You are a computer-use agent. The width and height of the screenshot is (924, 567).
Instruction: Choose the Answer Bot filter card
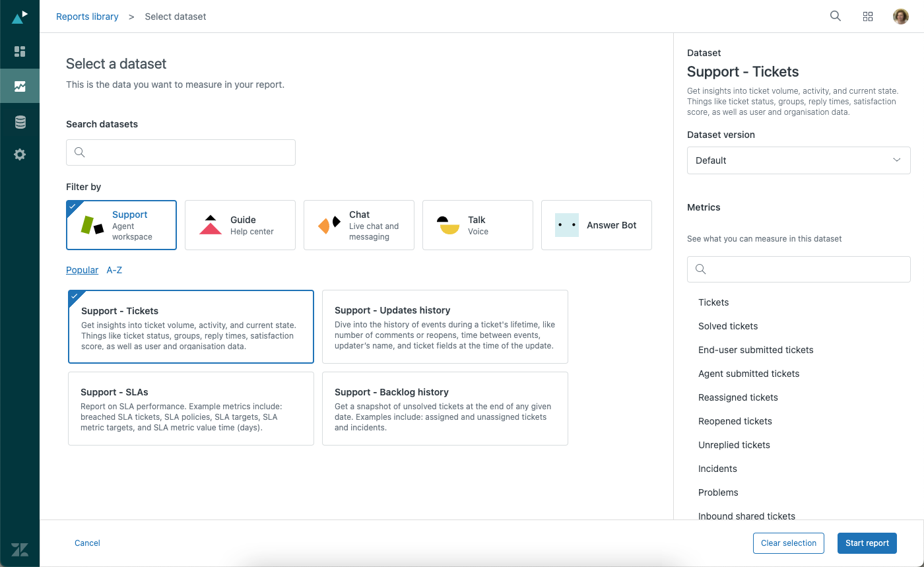tap(596, 224)
